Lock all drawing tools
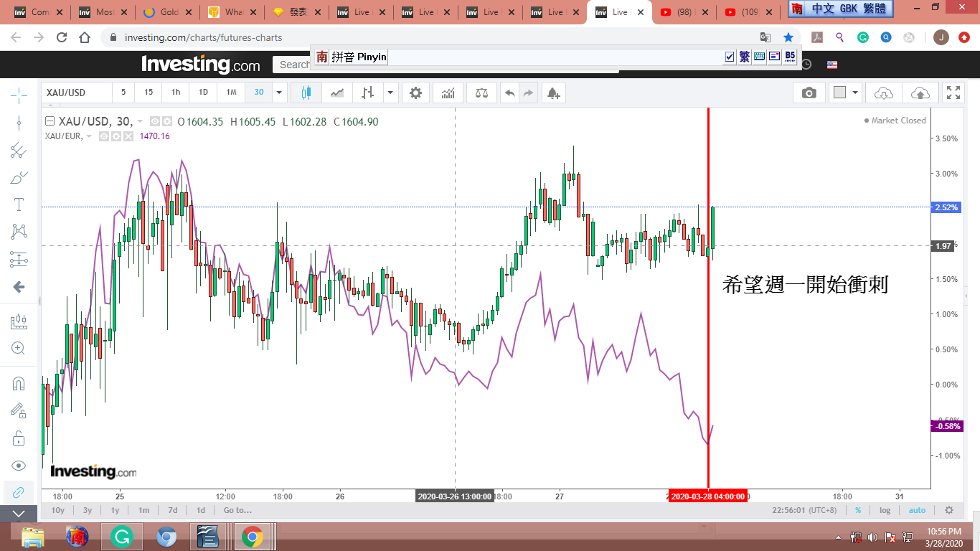Image resolution: width=980 pixels, height=551 pixels. tap(19, 438)
